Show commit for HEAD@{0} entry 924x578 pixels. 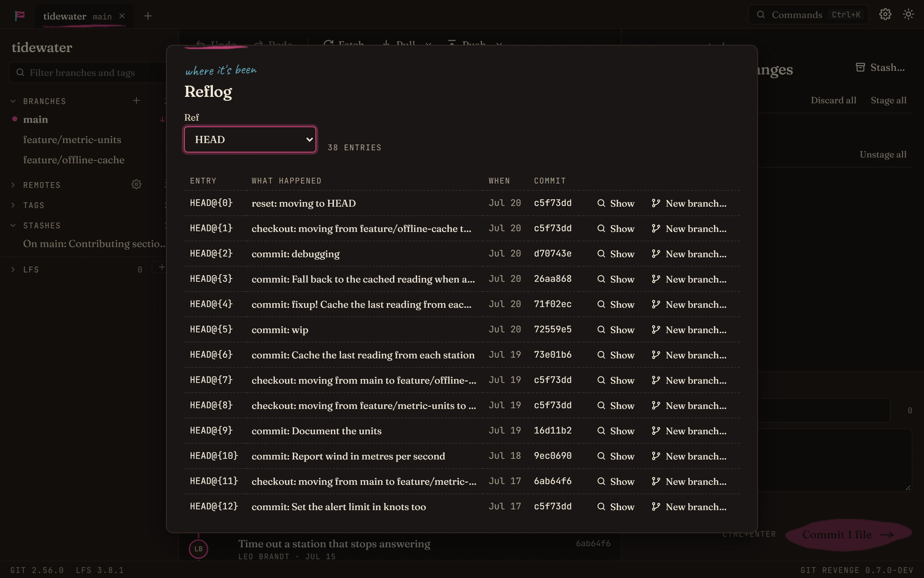(615, 203)
